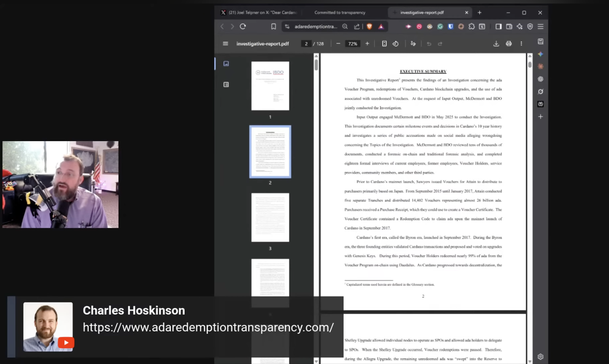Zoom in the PDF with plus button
This screenshot has height=364, width=609.
[x=367, y=44]
